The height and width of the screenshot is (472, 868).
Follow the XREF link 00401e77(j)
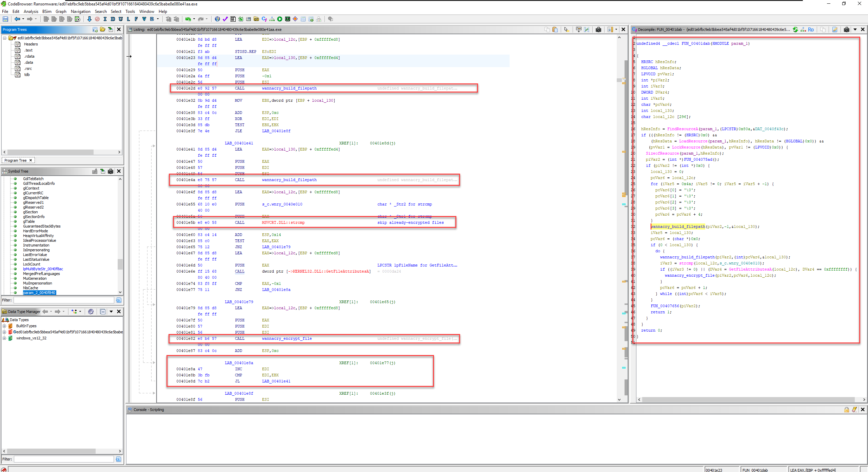(382, 362)
